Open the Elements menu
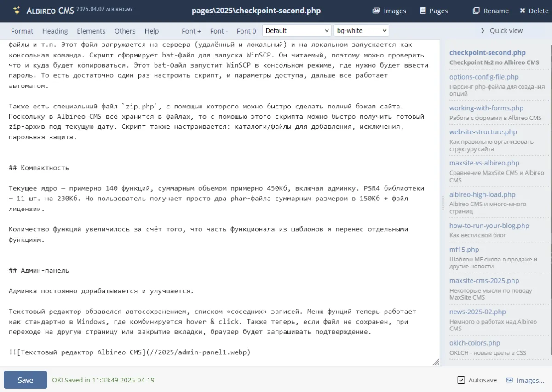This screenshot has width=552, height=392. (91, 31)
